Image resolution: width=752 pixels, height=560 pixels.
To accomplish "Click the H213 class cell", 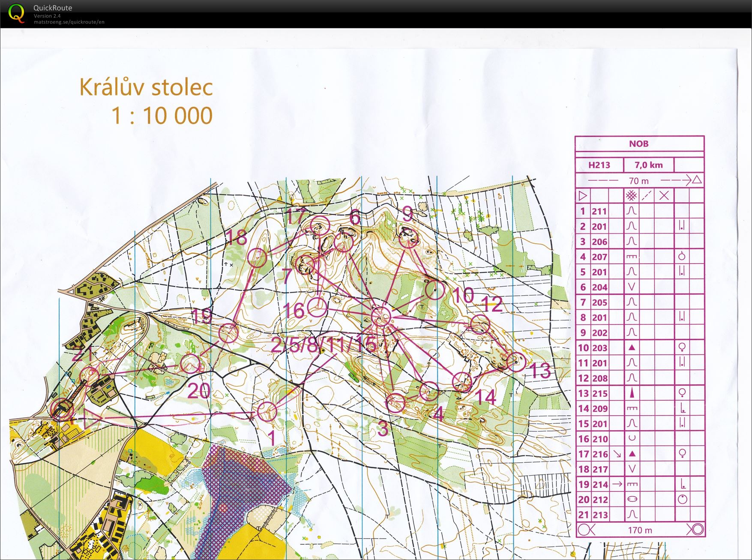I will (x=599, y=165).
